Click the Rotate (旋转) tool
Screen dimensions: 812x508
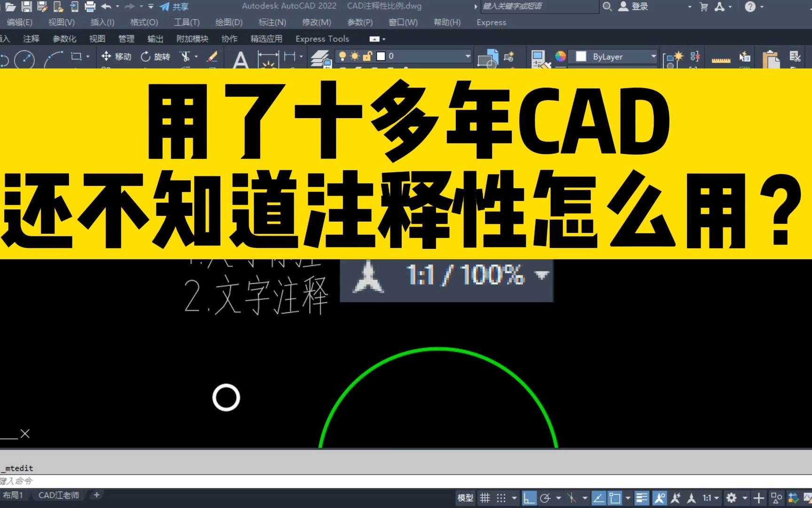[x=156, y=56]
